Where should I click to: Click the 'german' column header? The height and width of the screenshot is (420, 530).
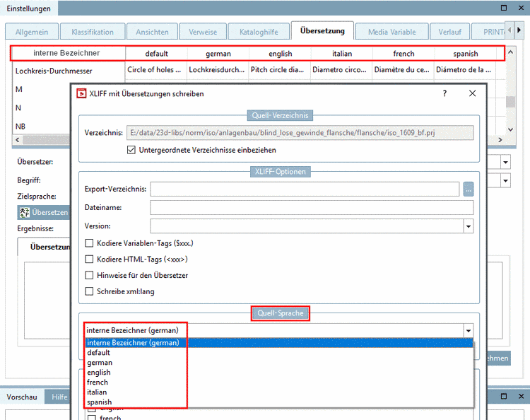(218, 54)
